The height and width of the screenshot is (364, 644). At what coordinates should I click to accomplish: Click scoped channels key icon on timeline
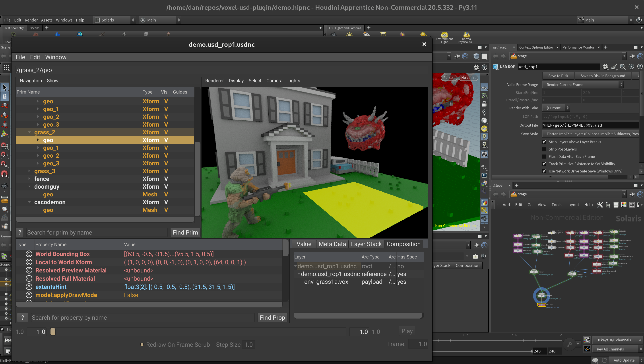569,344
